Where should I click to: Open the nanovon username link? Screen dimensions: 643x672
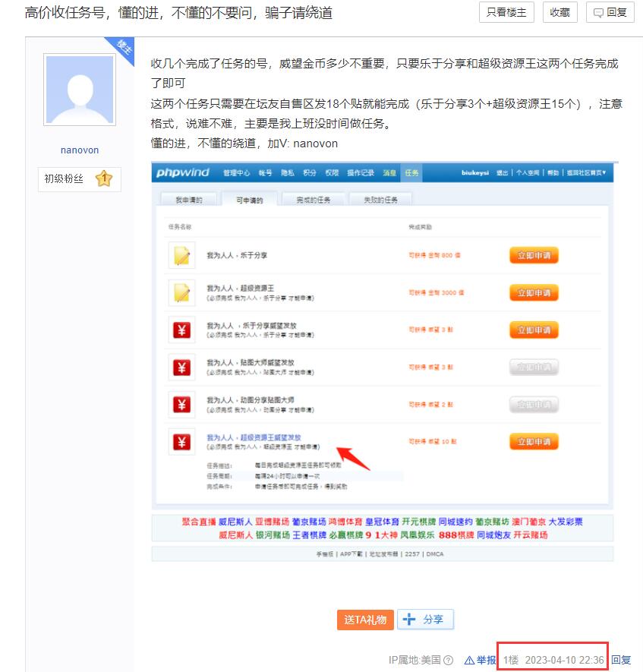pos(80,150)
